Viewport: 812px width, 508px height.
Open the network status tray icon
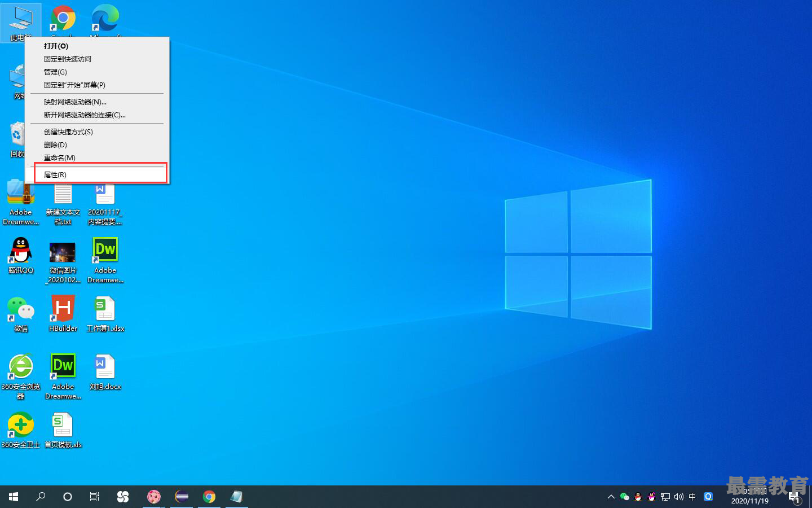[x=665, y=497]
